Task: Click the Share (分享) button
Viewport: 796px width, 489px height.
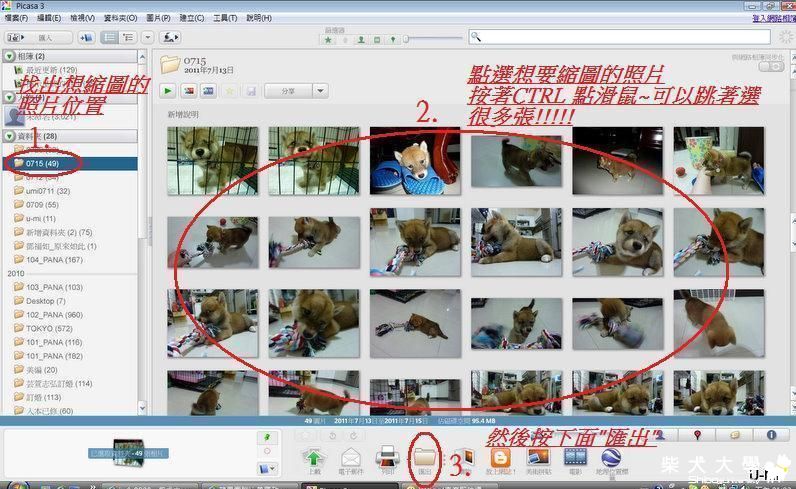Action: point(289,91)
